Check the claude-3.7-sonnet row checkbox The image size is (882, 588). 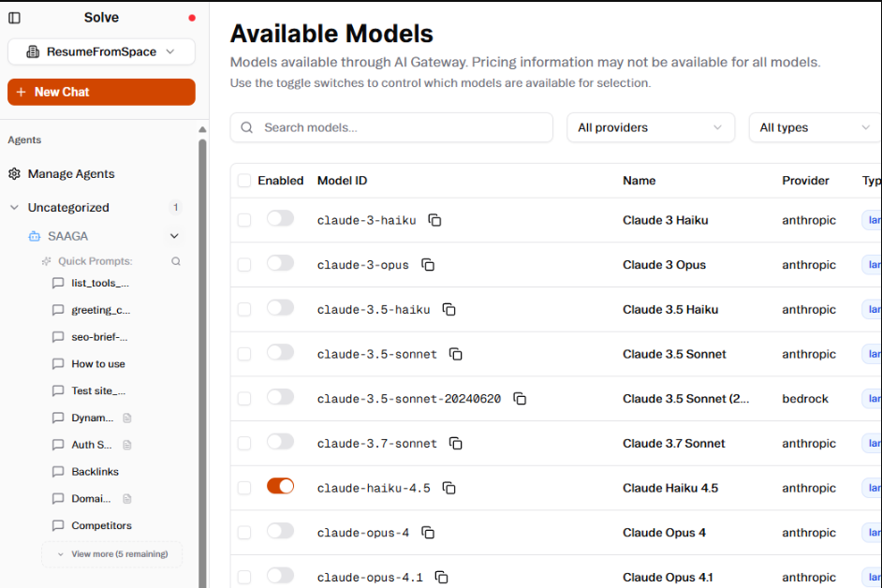pos(244,442)
